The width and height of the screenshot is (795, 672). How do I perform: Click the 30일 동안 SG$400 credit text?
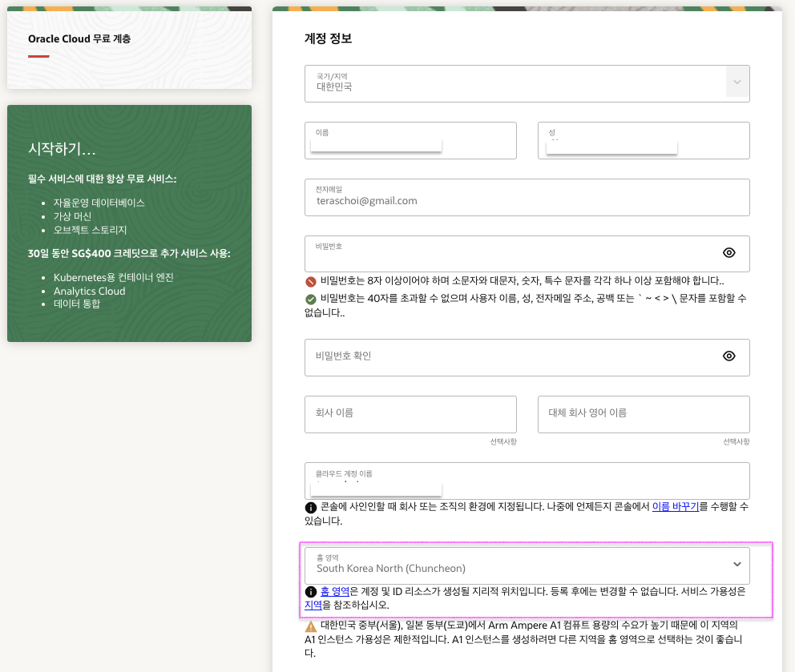[129, 253]
